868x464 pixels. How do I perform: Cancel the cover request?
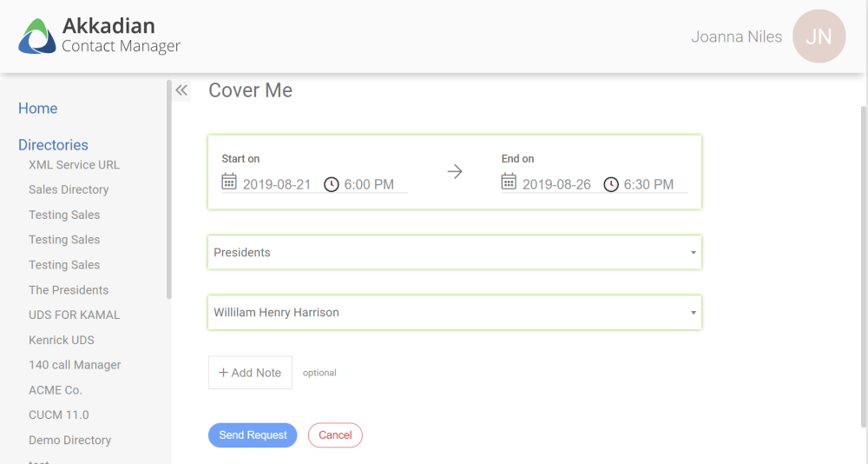click(335, 435)
